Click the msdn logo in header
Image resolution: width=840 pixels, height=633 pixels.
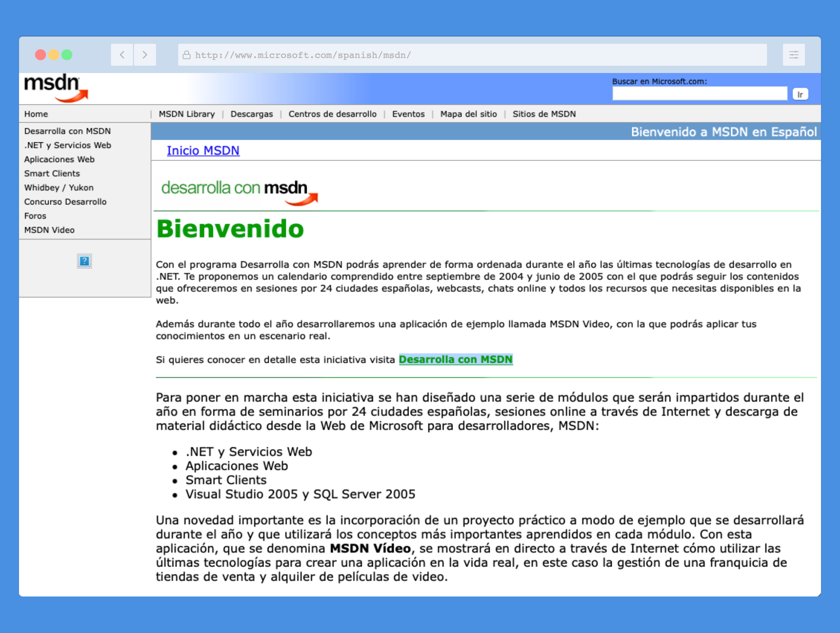[x=56, y=88]
